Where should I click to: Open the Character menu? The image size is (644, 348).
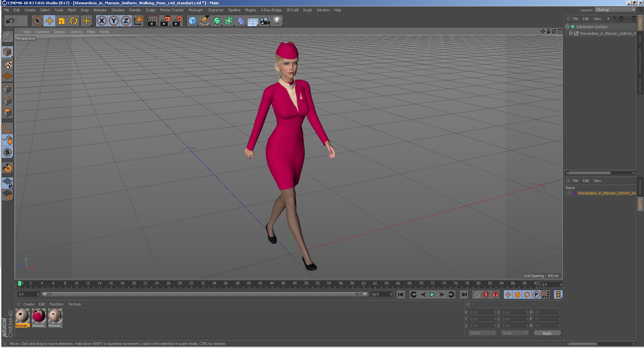pyautogui.click(x=215, y=10)
